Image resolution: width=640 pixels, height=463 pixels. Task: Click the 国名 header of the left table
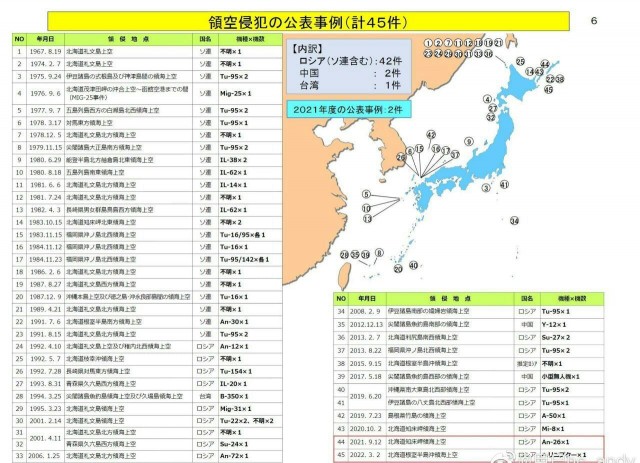[205, 39]
